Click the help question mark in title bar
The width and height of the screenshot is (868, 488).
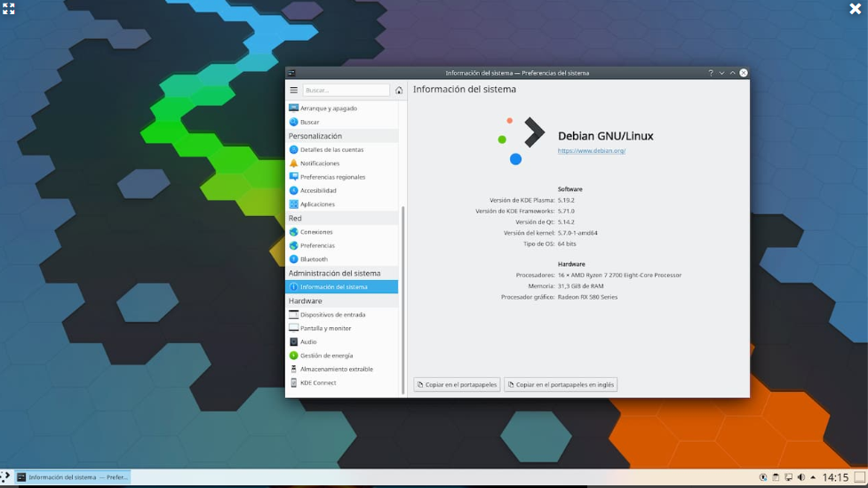pos(711,73)
